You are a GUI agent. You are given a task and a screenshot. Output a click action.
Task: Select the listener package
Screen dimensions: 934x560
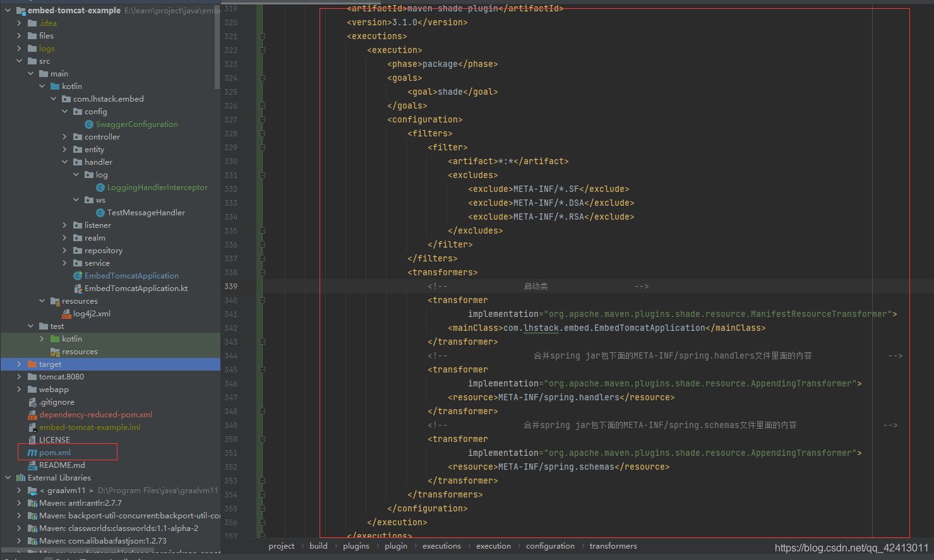point(98,225)
